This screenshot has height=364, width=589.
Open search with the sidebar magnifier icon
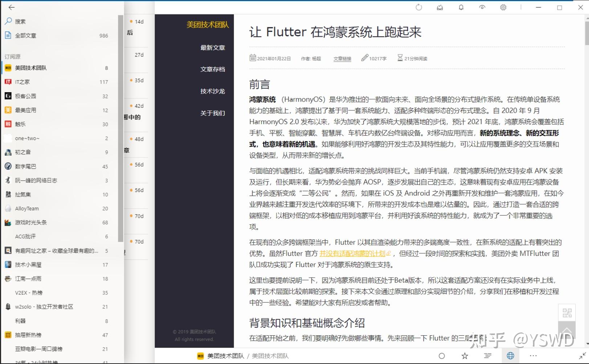(8, 21)
